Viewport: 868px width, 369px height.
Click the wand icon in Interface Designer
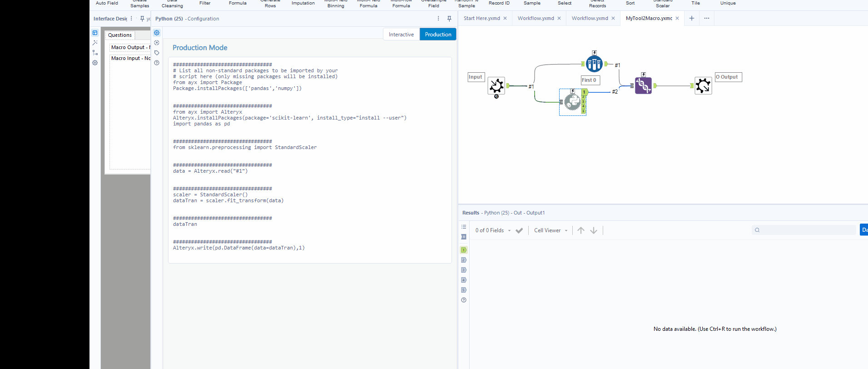(95, 43)
